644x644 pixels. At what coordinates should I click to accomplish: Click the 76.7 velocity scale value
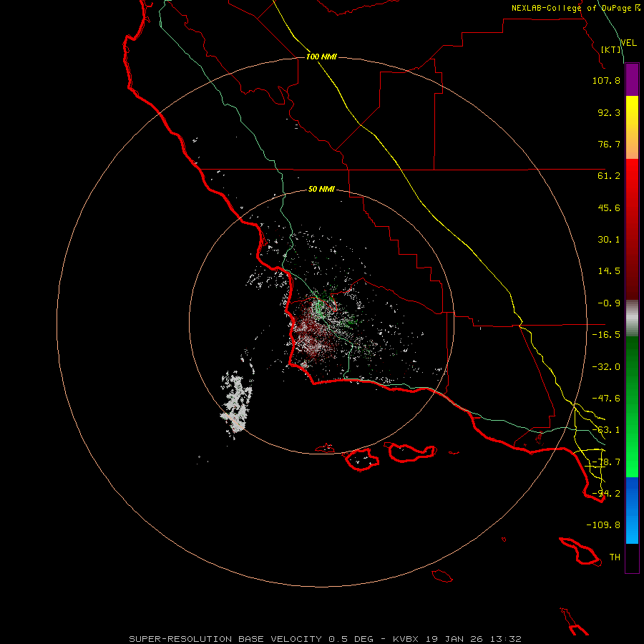coord(609,144)
